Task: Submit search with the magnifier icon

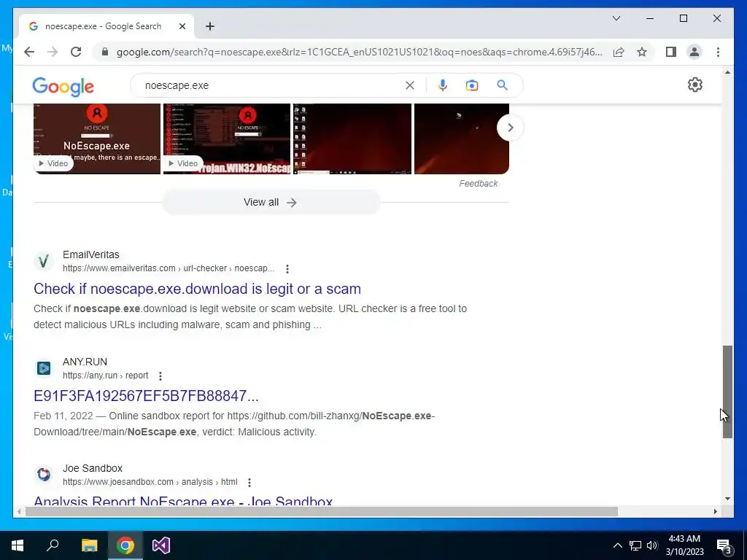Action: click(x=502, y=85)
